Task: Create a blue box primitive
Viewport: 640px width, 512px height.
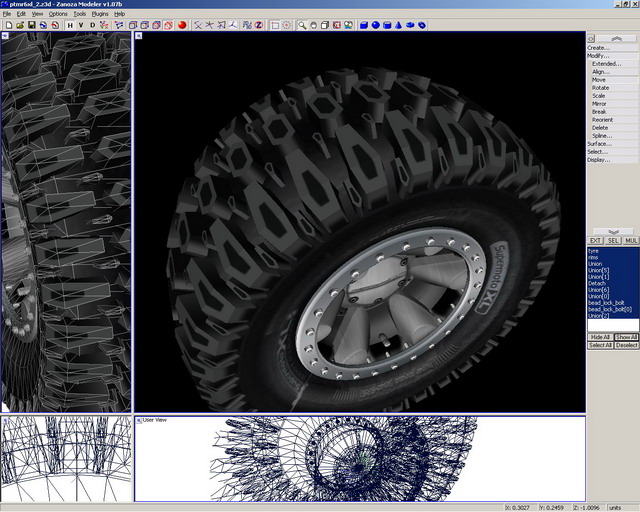Action: coord(365,24)
